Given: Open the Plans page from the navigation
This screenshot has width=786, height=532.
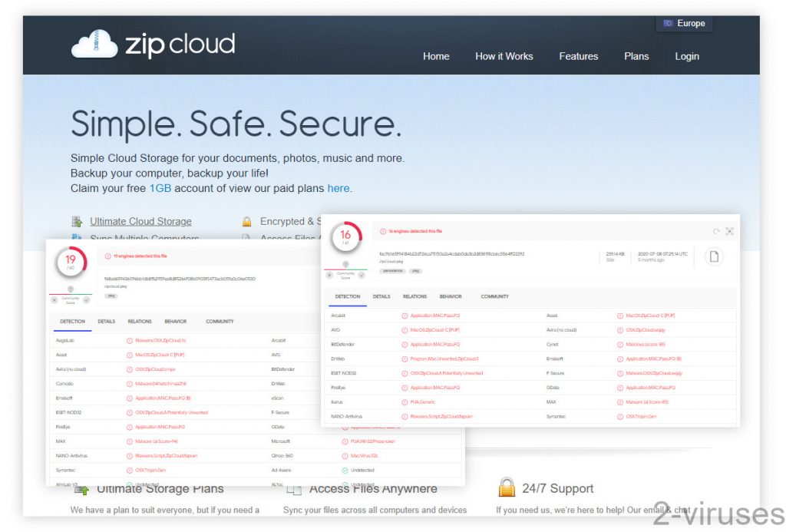Looking at the screenshot, I should pos(636,56).
